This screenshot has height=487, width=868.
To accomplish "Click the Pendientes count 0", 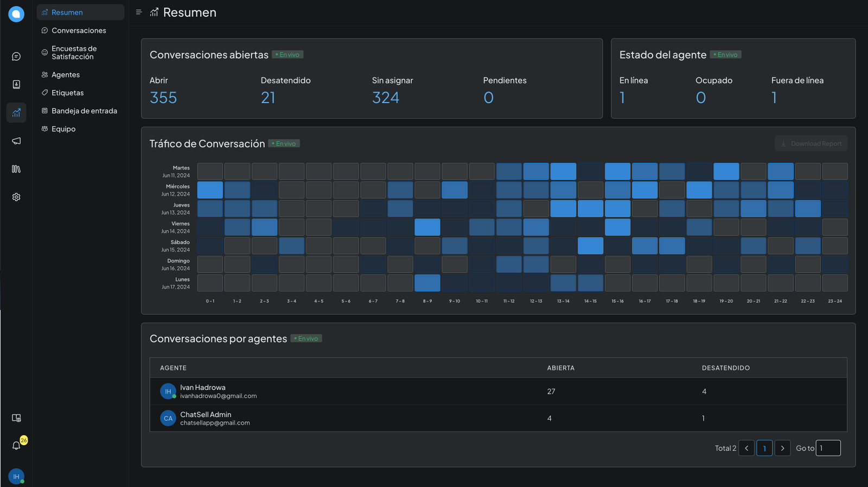I will click(x=488, y=98).
